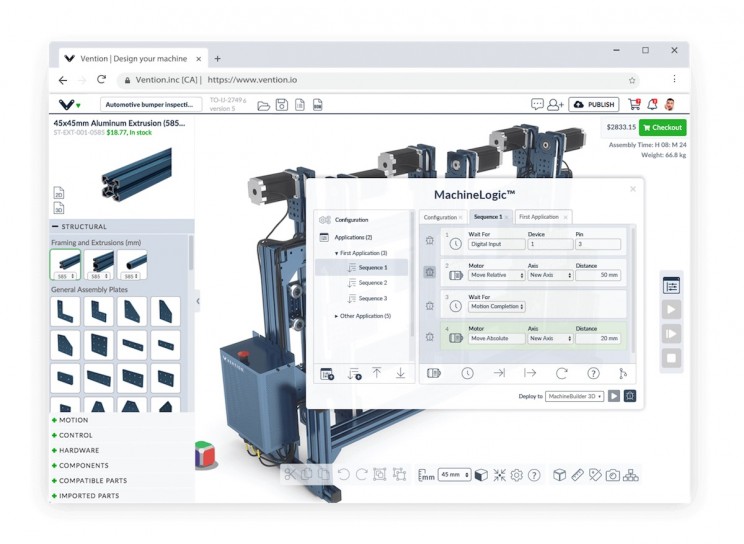Open the user profile avatar
Viewport: 744px width, 544px height.
(670, 104)
